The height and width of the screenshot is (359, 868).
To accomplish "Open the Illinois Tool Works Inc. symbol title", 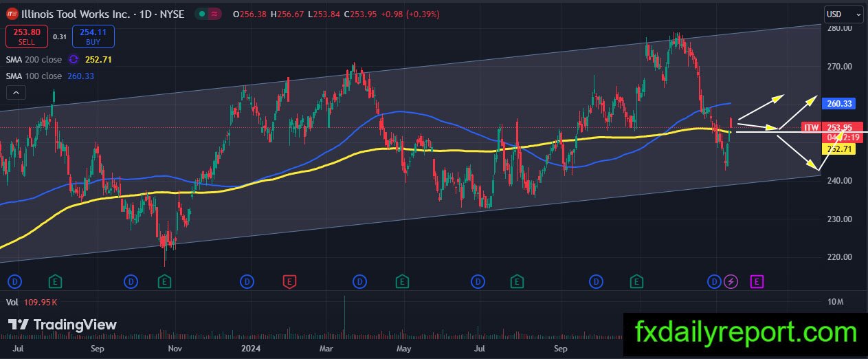I will tap(103, 14).
